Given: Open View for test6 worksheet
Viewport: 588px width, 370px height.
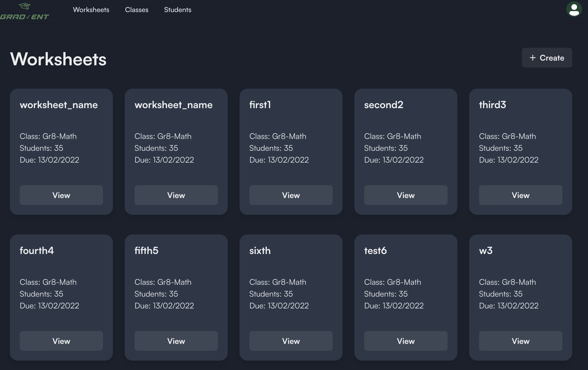Looking at the screenshot, I should pyautogui.click(x=406, y=341).
